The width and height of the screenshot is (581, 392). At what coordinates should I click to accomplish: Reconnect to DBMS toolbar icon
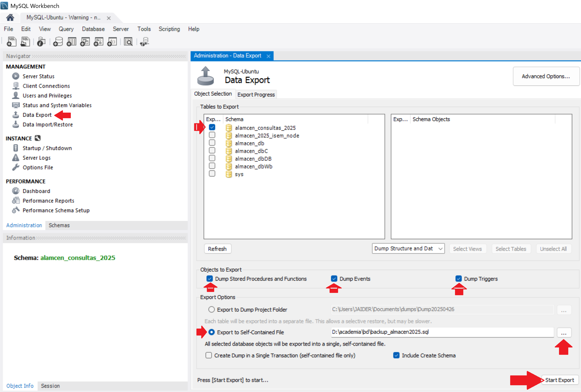(x=145, y=42)
